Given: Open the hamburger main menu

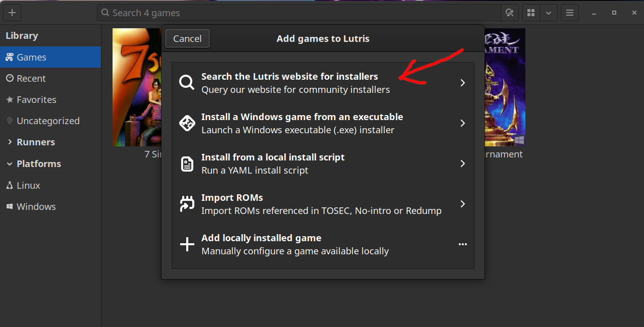Looking at the screenshot, I should point(570,13).
